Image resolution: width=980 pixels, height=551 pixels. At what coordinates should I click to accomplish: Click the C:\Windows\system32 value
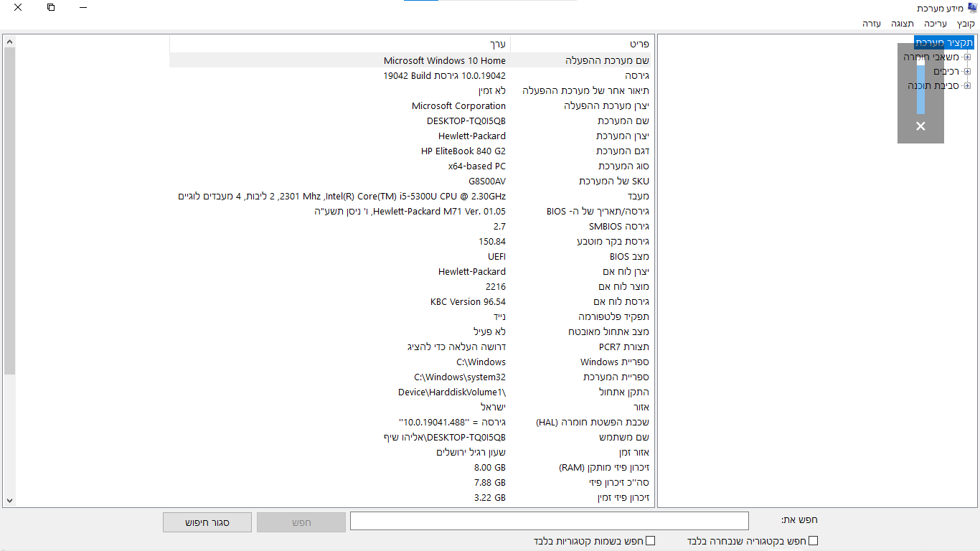click(x=460, y=377)
